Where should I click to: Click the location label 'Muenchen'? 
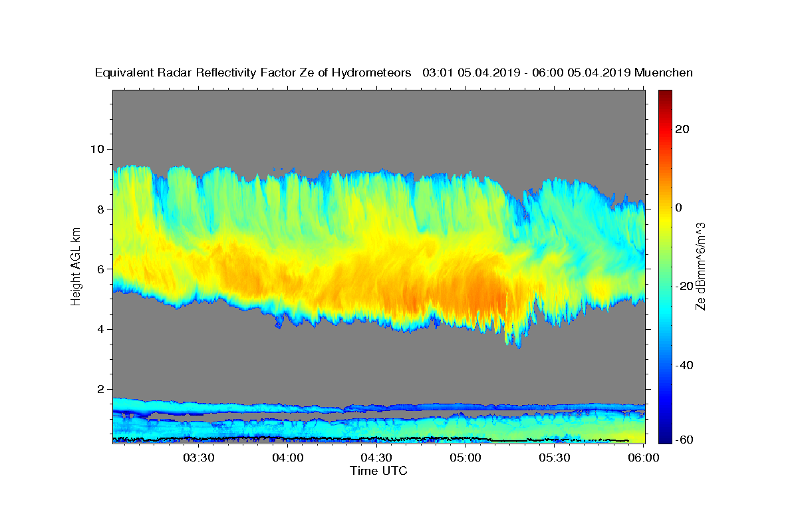click(664, 73)
